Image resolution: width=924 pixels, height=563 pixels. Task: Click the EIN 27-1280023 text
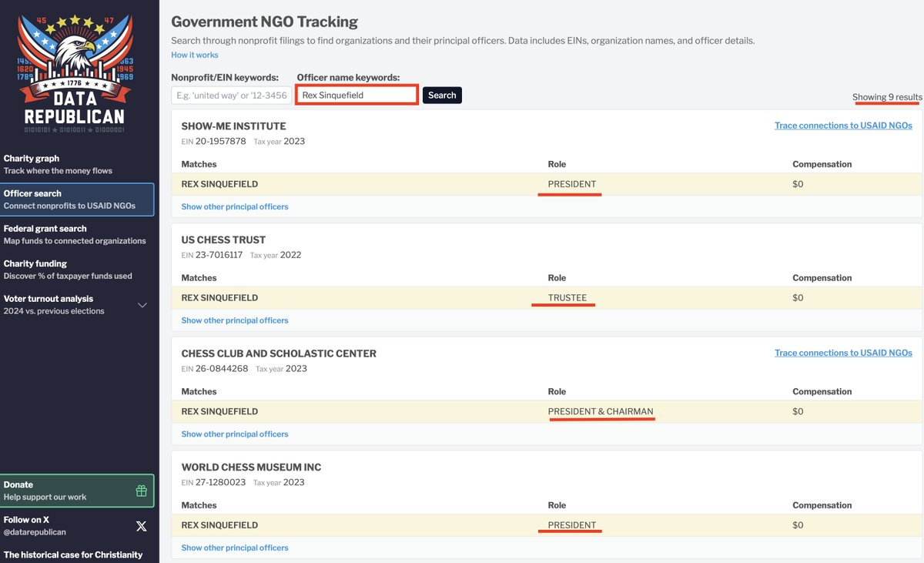click(x=213, y=482)
